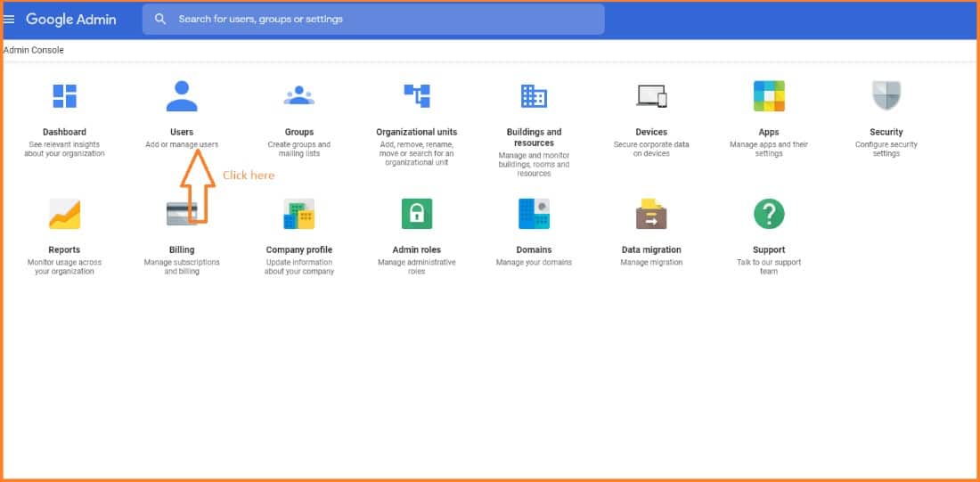Screen dimensions: 980x482
Task: Open the Company profile icon
Action: click(x=298, y=214)
